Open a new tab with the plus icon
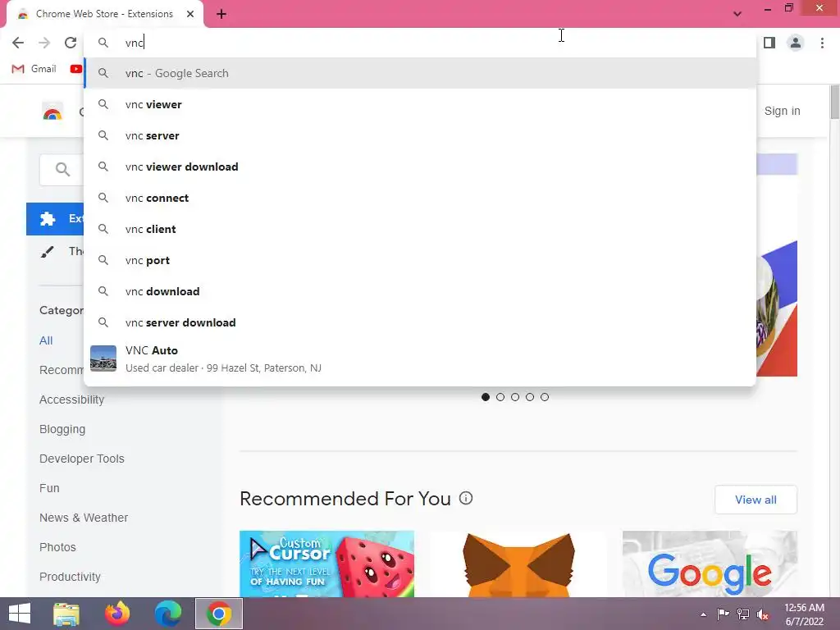This screenshot has width=840, height=630. point(221,14)
